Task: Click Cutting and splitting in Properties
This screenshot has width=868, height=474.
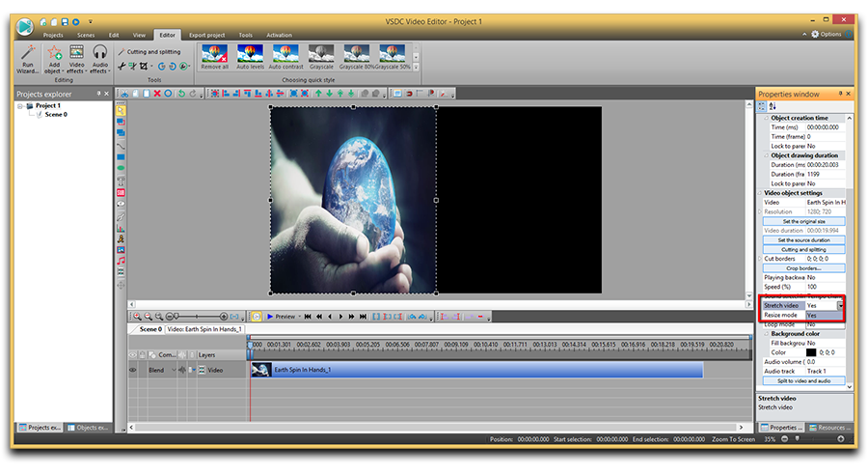Action: tap(803, 249)
